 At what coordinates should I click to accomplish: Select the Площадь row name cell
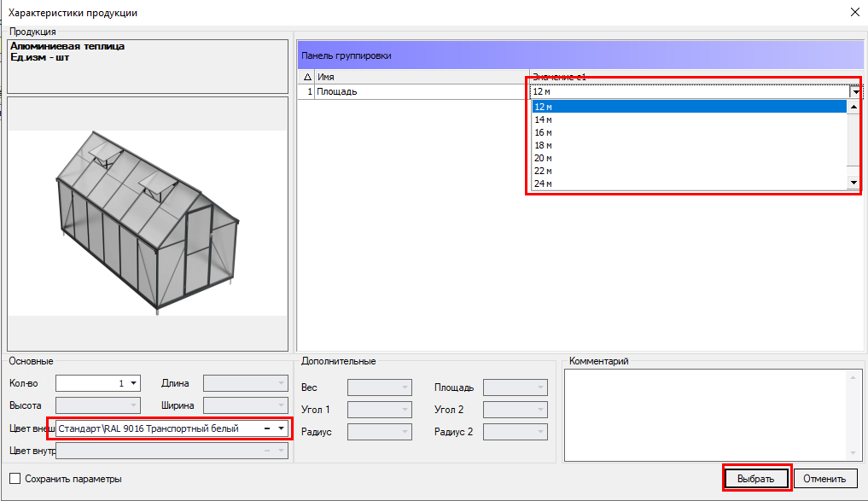tap(422, 92)
